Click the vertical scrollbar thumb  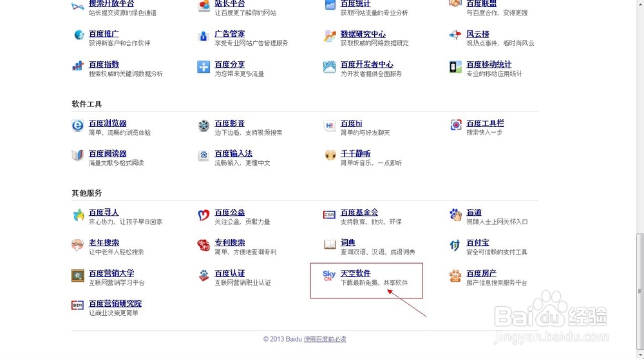(x=640, y=291)
